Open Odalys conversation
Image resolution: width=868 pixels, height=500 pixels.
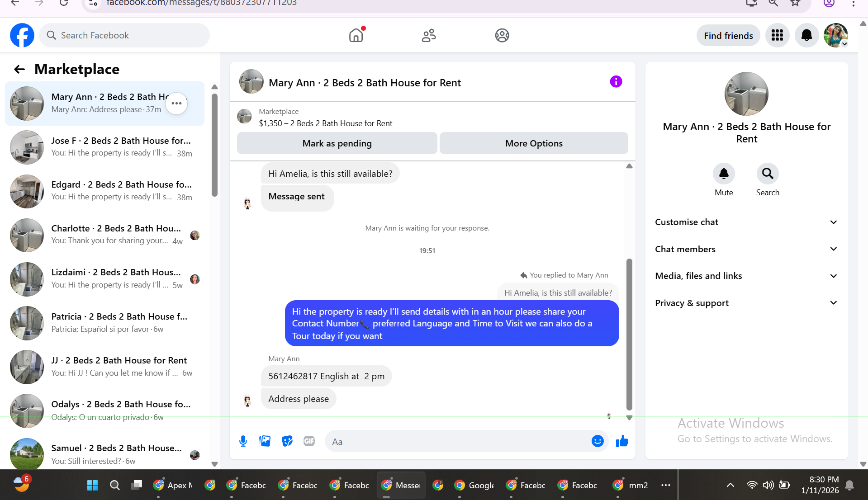tap(105, 411)
